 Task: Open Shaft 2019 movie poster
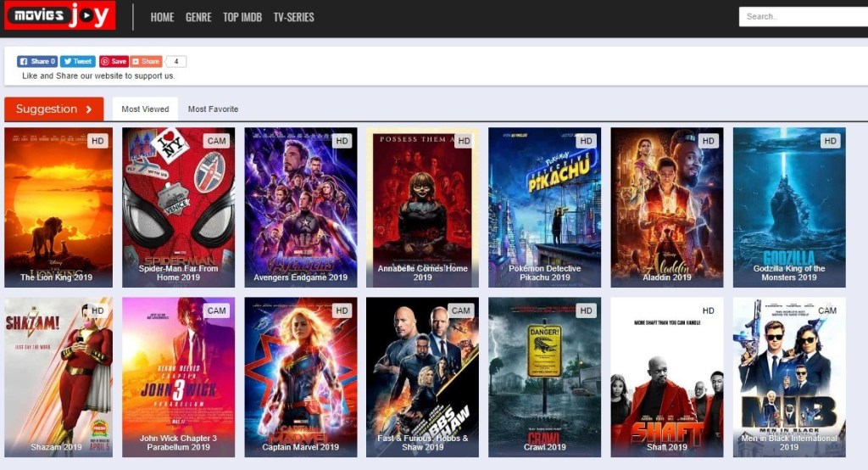(x=666, y=377)
